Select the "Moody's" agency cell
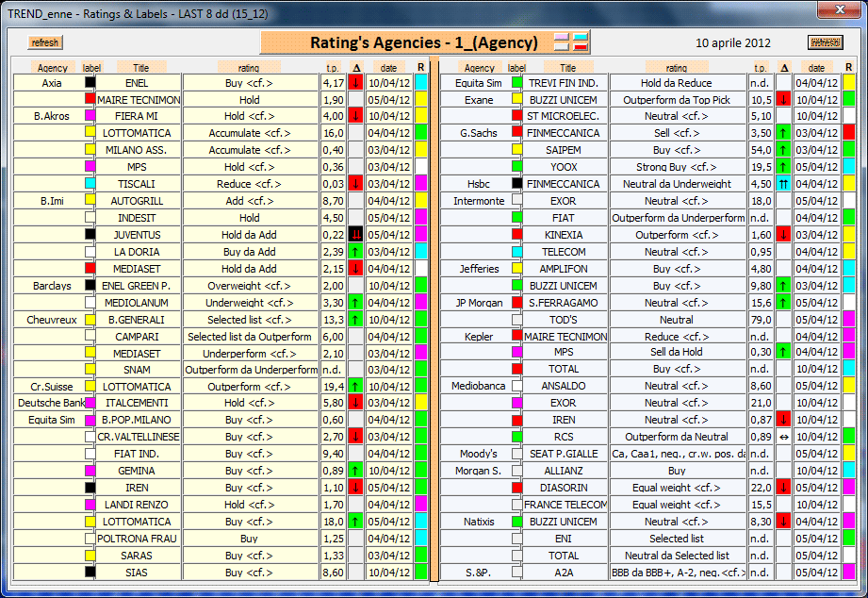868x598 pixels. [x=479, y=454]
